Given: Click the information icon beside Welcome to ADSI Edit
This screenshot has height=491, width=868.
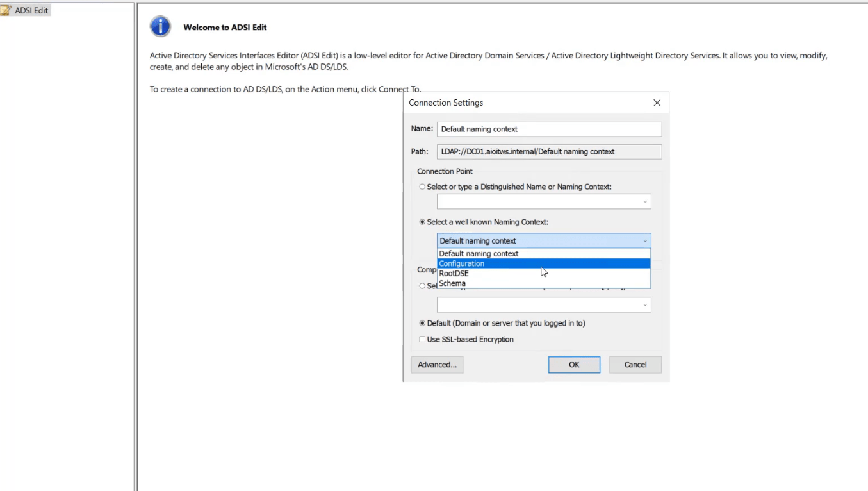Looking at the screenshot, I should pyautogui.click(x=160, y=26).
